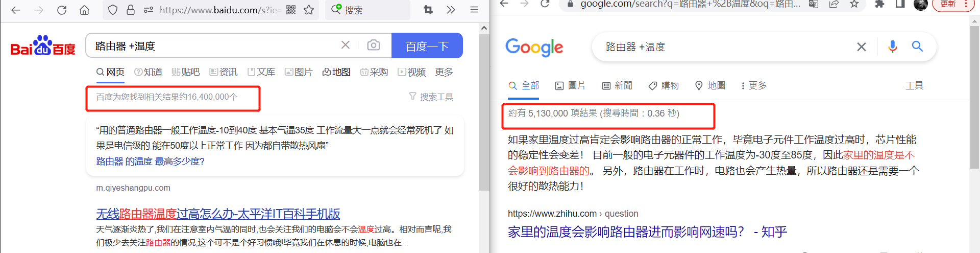Image resolution: width=980 pixels, height=253 pixels.
Task: Click the Google magnifier search button
Action: (917, 47)
